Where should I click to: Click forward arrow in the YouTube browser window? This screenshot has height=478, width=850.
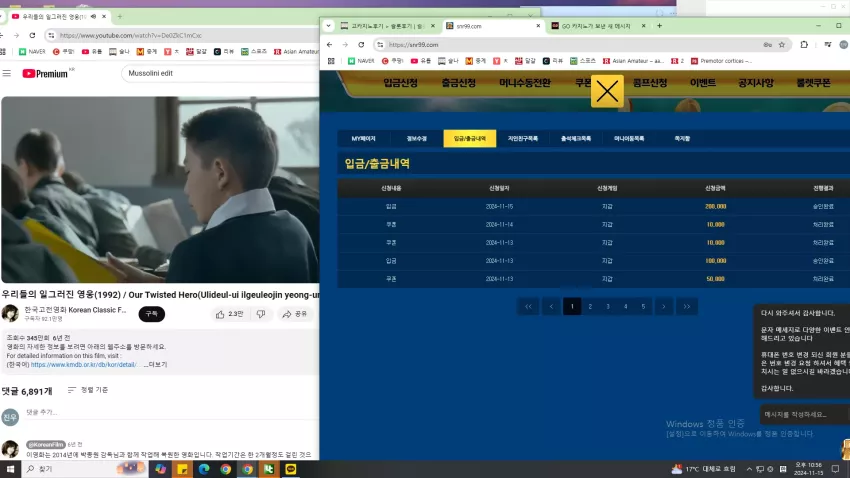pos(17,35)
